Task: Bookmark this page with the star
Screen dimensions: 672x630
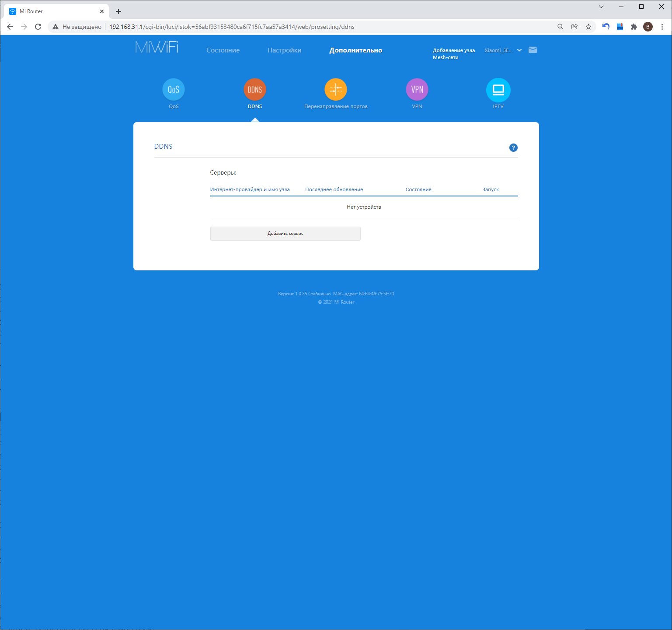Action: pos(588,27)
